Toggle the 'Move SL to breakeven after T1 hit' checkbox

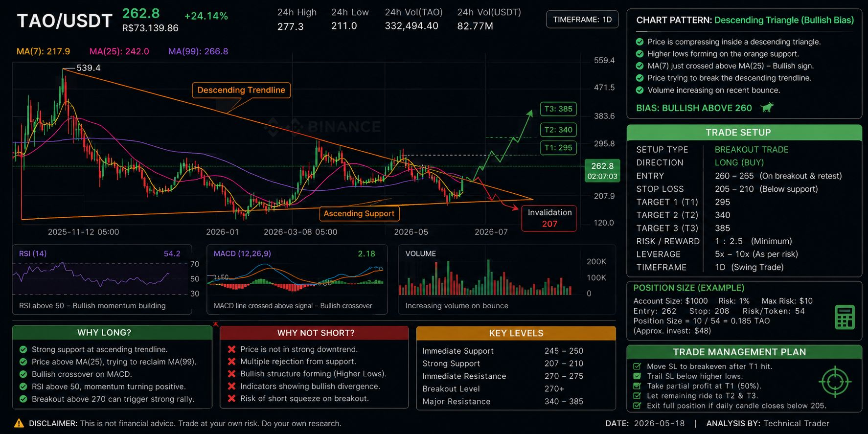(x=637, y=366)
